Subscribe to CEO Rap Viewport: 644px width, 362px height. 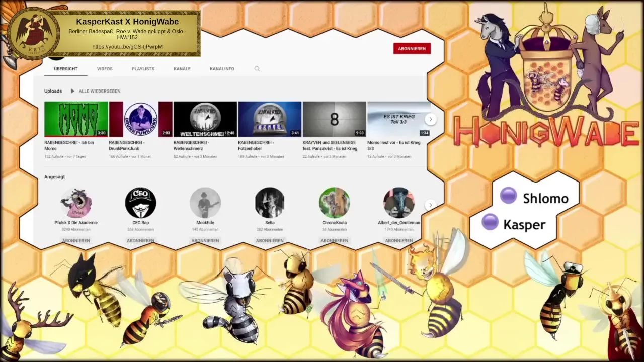140,241
